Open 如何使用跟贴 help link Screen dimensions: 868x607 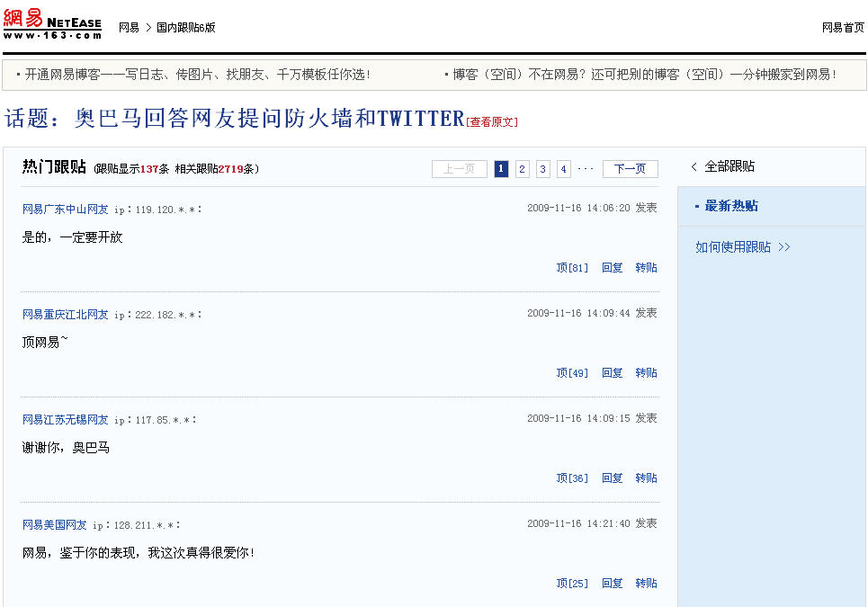coord(742,247)
